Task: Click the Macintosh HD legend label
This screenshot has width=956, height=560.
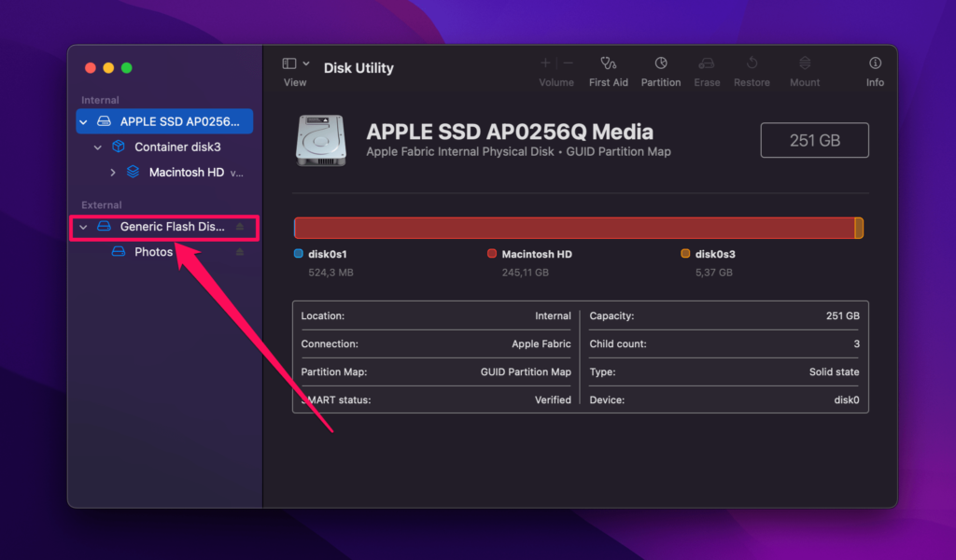Action: click(537, 254)
